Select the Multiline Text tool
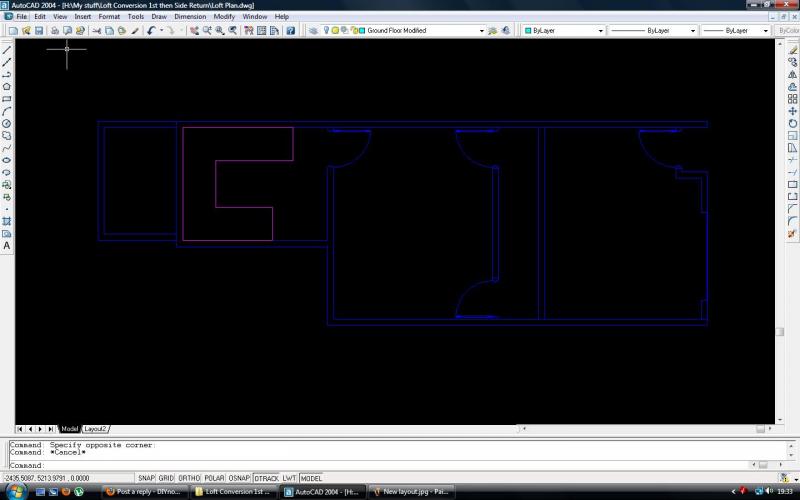800x500 pixels. tap(7, 245)
